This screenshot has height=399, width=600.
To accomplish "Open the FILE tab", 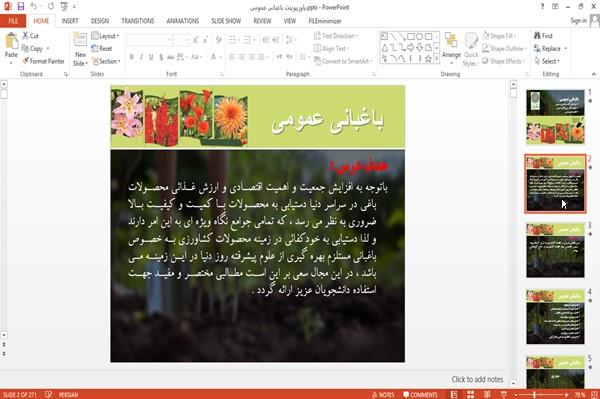I will click(x=13, y=21).
